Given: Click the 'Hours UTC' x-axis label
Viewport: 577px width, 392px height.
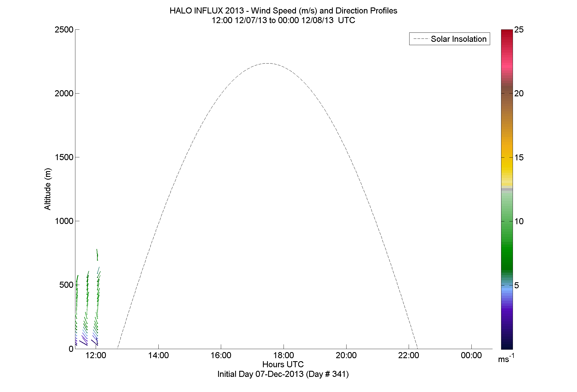Looking at the screenshot, I should pos(283,364).
